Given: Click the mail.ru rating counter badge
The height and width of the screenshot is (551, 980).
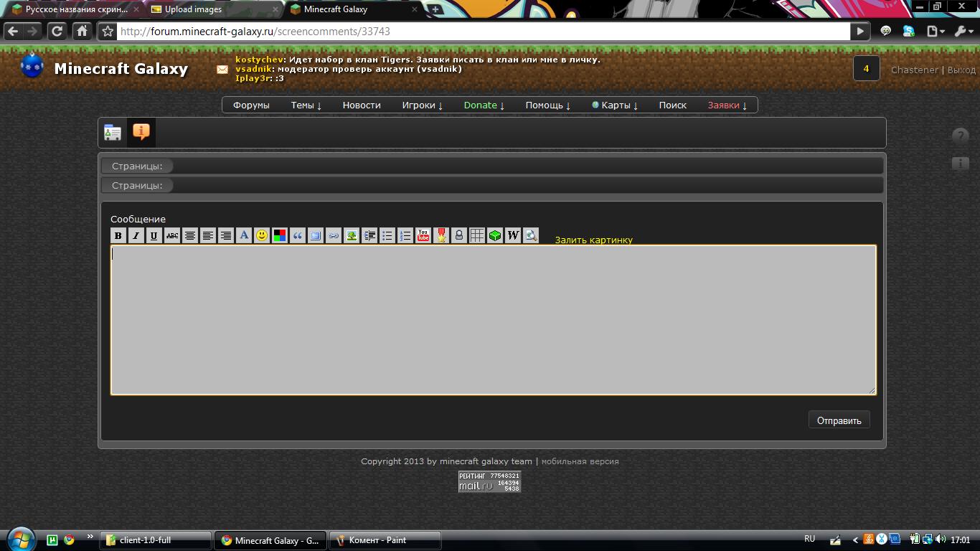Looking at the screenshot, I should (489, 481).
